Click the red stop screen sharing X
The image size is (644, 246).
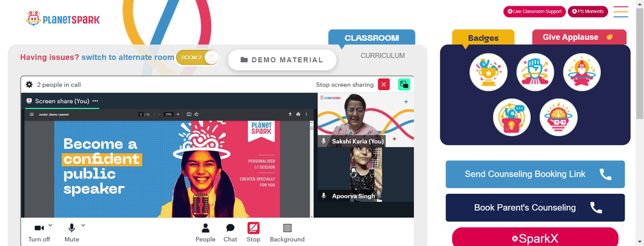384,84
